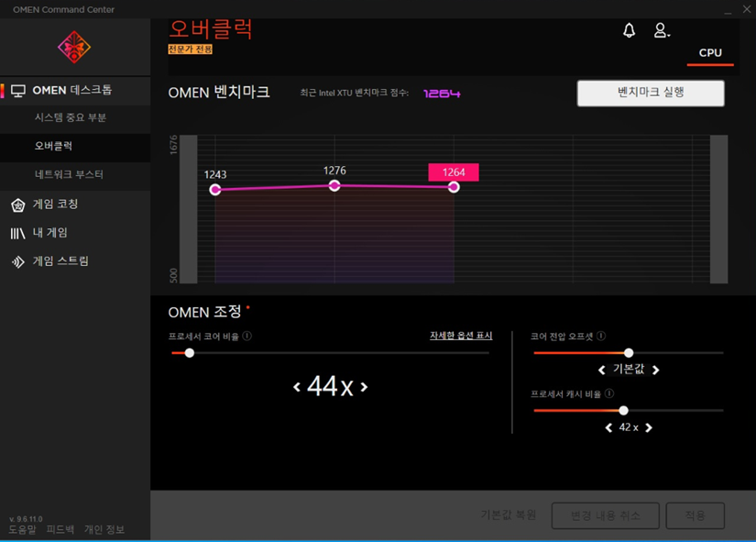Click left arrow beside 기본값 voltage offset
This screenshot has width=756, height=542.
point(601,371)
